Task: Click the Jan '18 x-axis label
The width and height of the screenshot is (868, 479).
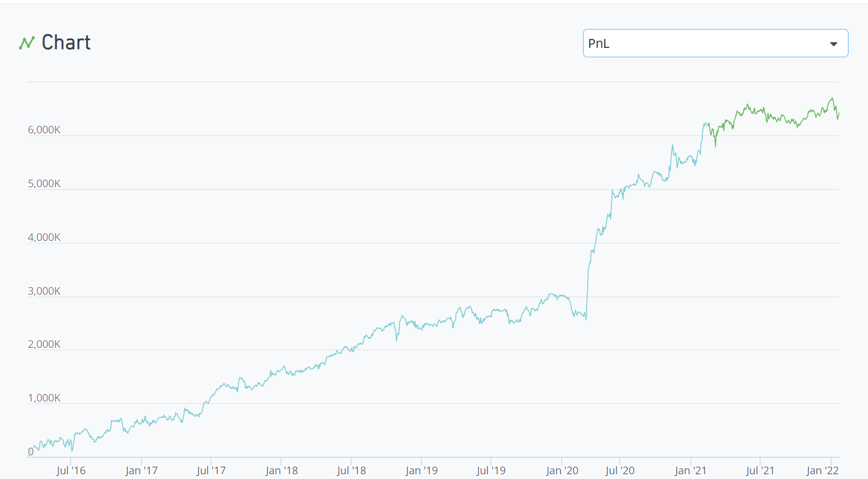Action: 281,471
